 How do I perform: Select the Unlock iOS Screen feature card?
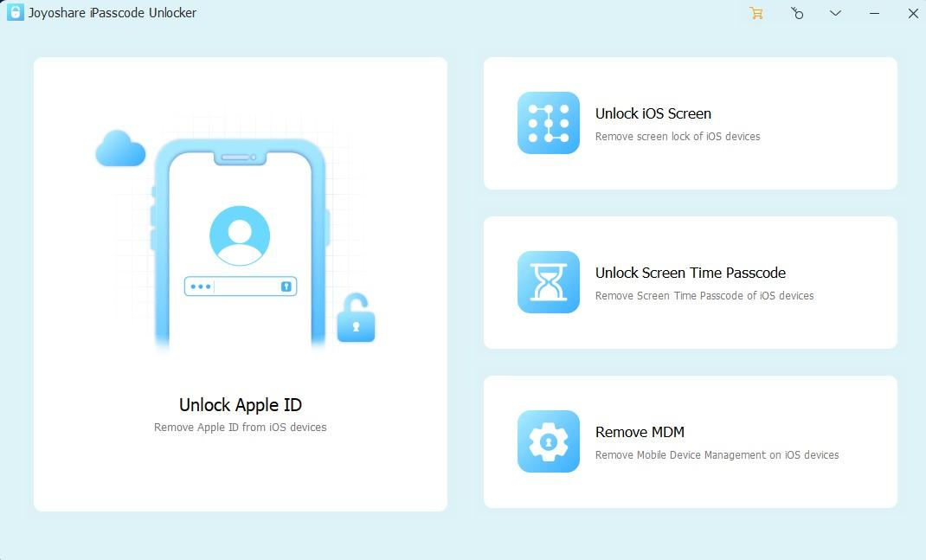click(x=689, y=123)
